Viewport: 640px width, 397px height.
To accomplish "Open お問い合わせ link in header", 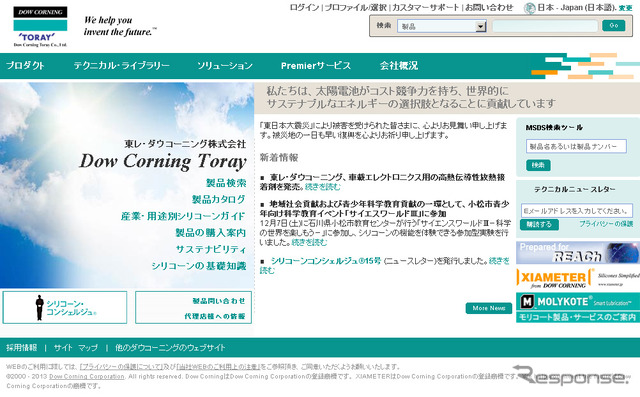I will pos(489,7).
